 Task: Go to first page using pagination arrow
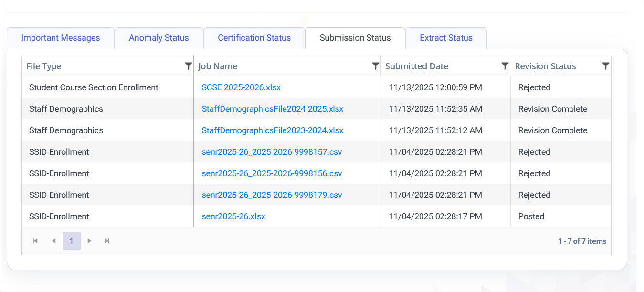coord(35,241)
